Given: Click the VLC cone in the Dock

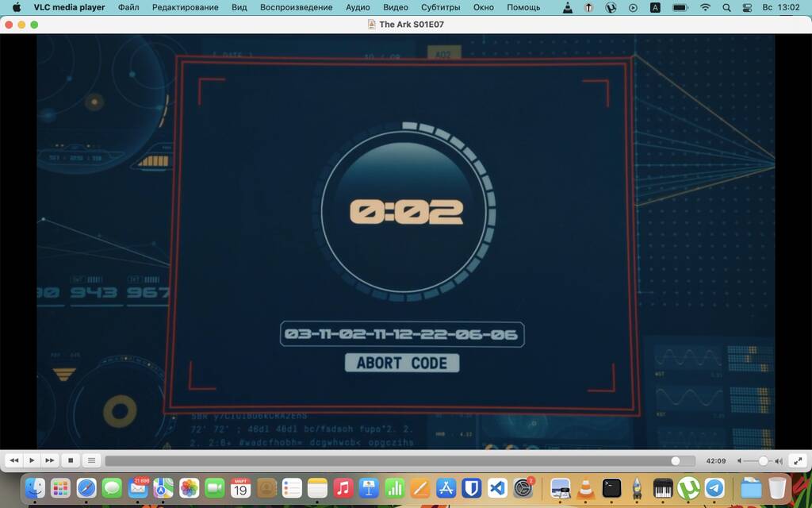Looking at the screenshot, I should click(x=586, y=488).
